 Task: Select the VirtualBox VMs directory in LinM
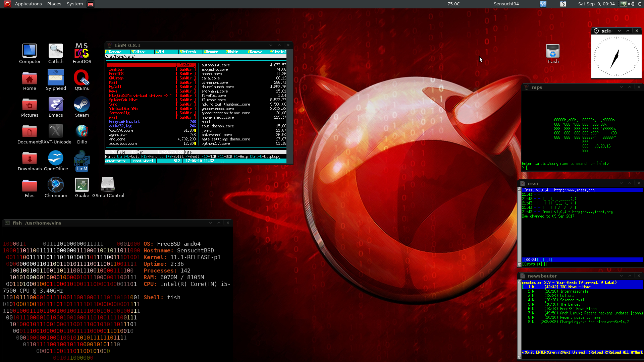click(123, 109)
